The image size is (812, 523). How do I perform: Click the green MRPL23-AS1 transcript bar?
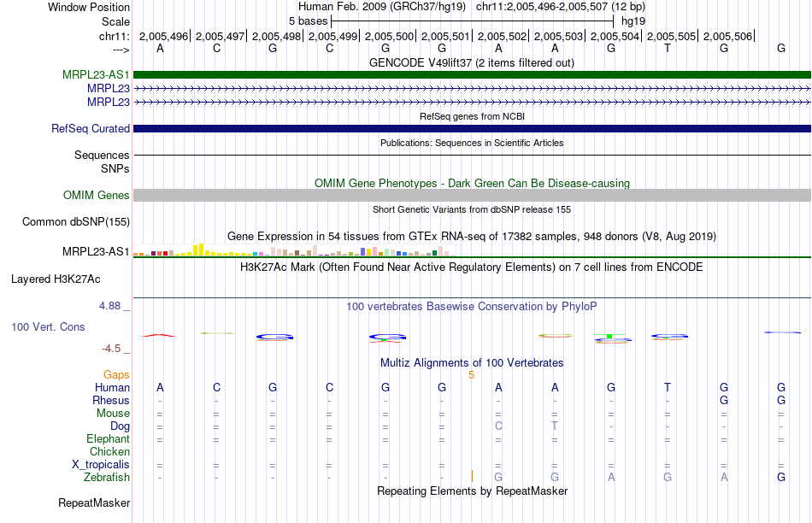[x=472, y=74]
